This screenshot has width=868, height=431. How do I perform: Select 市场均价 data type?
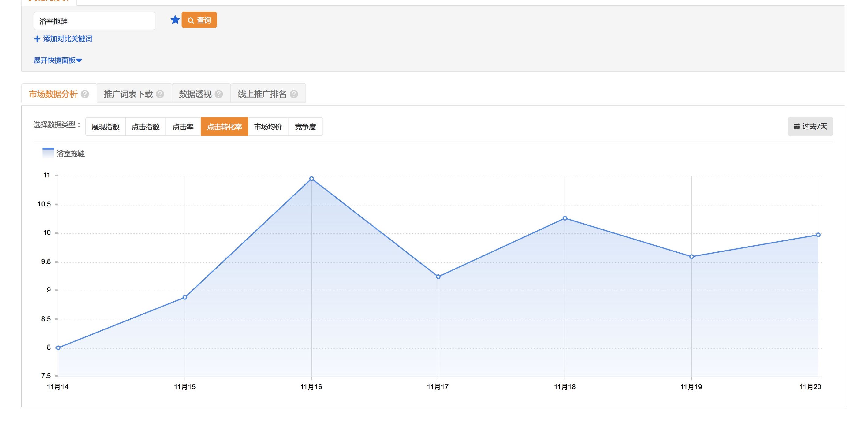tap(268, 127)
